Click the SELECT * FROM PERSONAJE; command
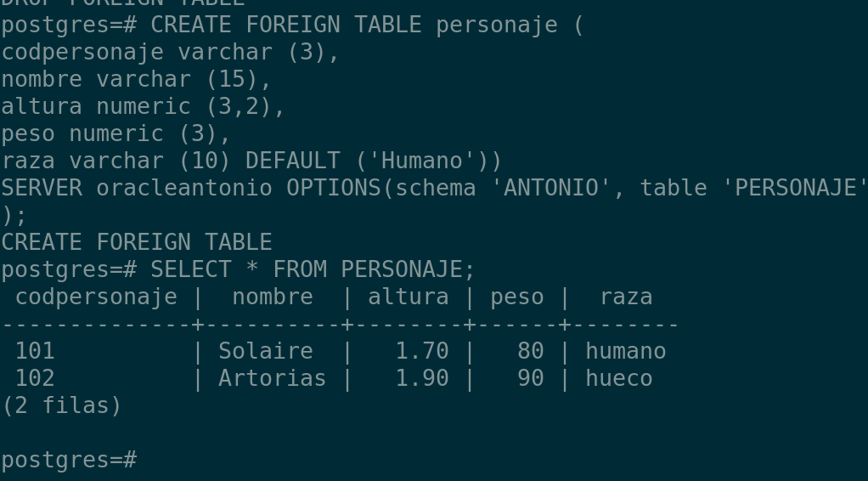This screenshot has height=481, width=868. click(313, 269)
